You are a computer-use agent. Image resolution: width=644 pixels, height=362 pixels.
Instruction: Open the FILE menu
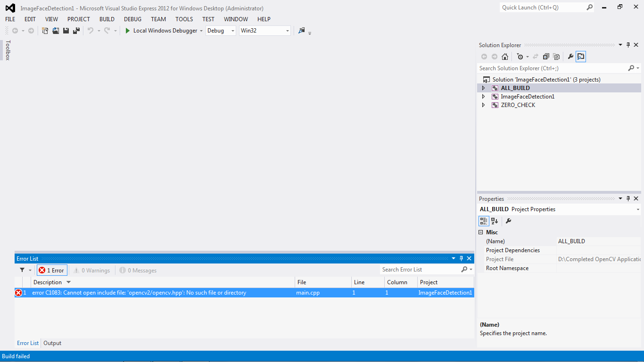click(x=10, y=19)
